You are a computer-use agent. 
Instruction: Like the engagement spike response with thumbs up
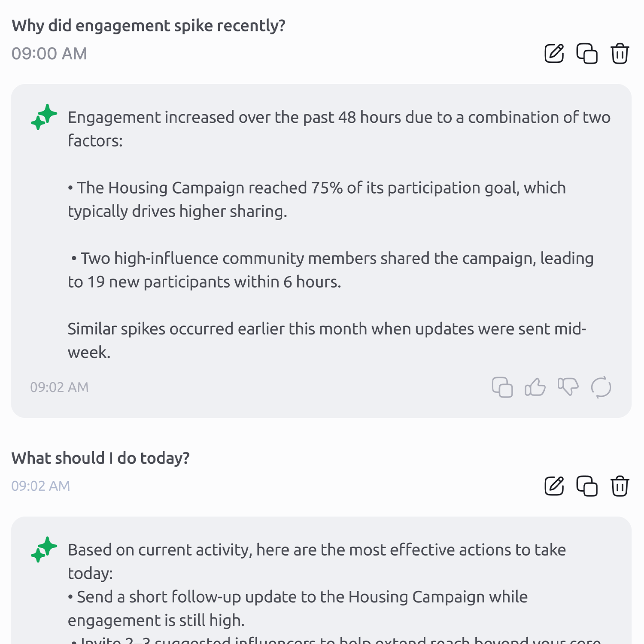(x=535, y=387)
